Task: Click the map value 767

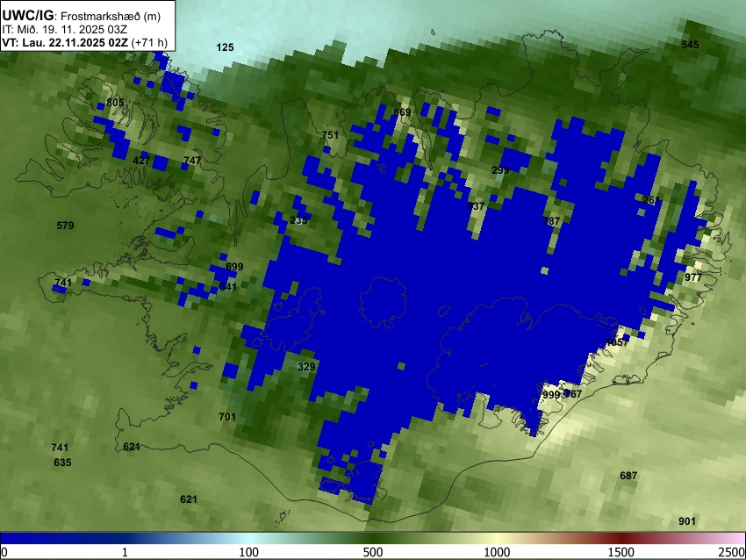Action: point(573,394)
